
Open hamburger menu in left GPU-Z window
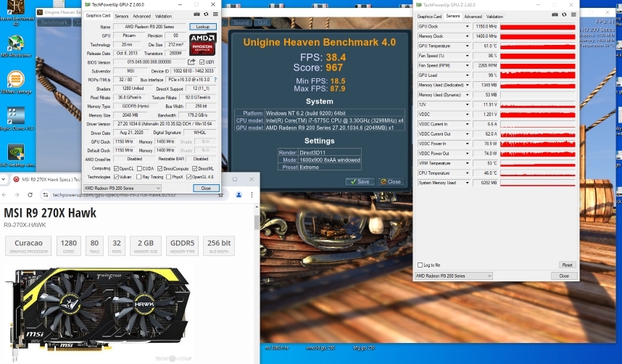point(215,15)
